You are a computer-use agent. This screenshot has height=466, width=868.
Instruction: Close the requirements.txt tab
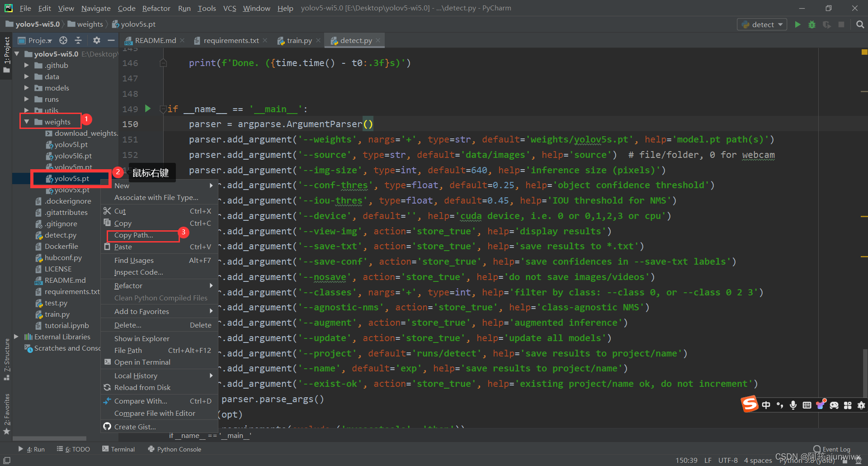[265, 40]
